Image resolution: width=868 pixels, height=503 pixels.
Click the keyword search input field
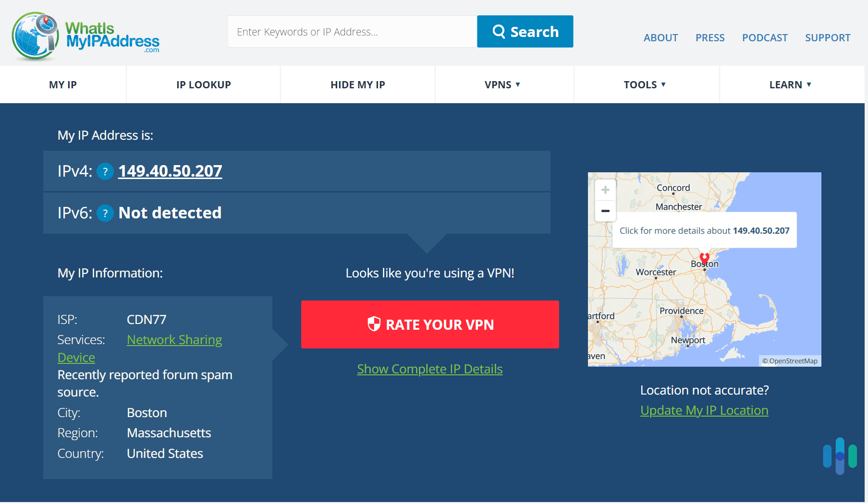pyautogui.click(x=352, y=31)
